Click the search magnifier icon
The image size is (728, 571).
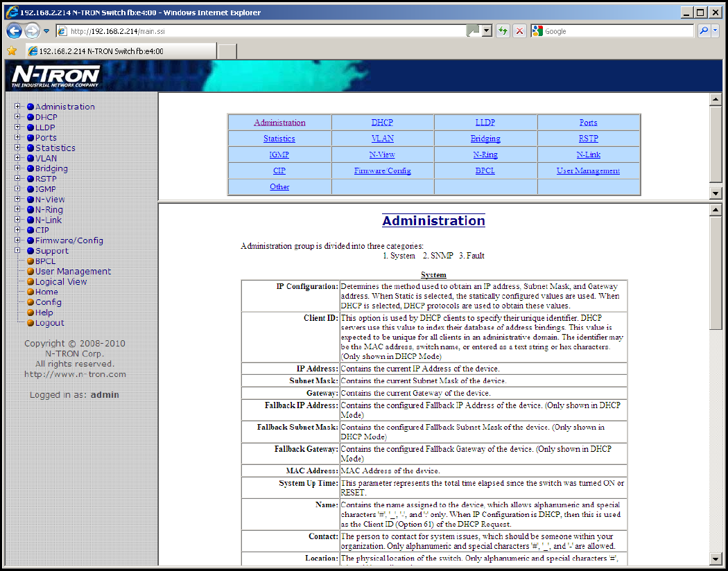704,31
